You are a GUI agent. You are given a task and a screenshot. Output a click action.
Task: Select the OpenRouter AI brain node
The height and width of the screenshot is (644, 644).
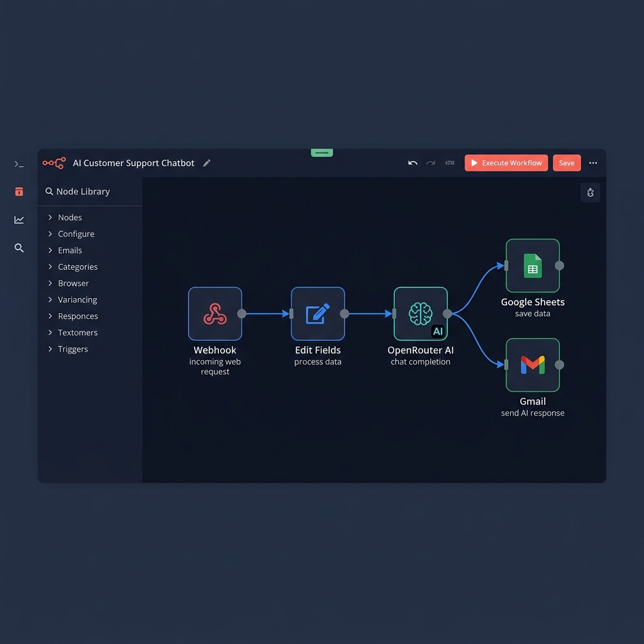[x=420, y=314]
